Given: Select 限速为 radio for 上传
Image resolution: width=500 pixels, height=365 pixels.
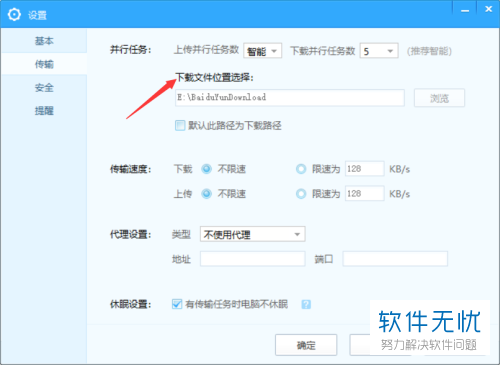Looking at the screenshot, I should point(301,194).
